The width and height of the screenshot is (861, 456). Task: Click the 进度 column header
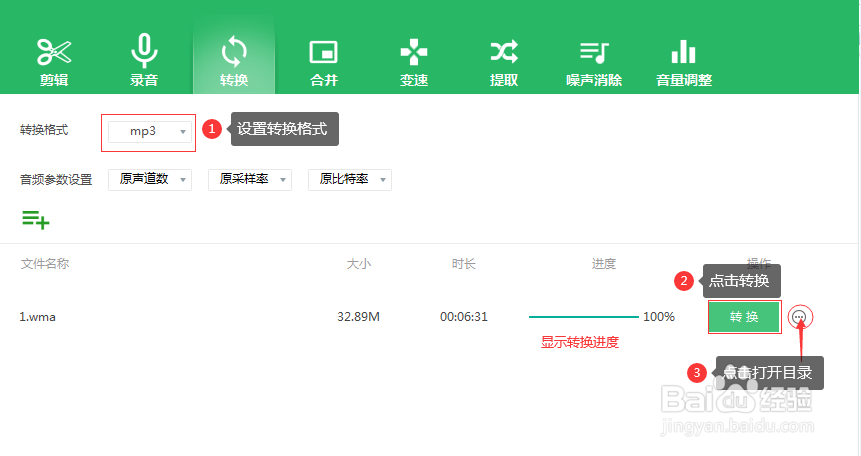604,264
